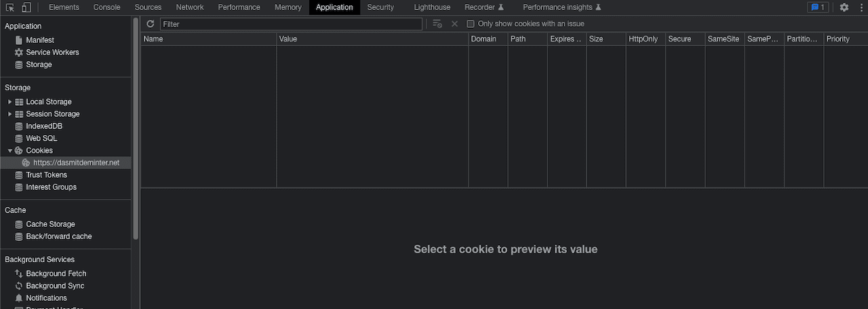Screen dimensions: 868x309
Task: Sort by the Size column header
Action: pyautogui.click(x=606, y=39)
